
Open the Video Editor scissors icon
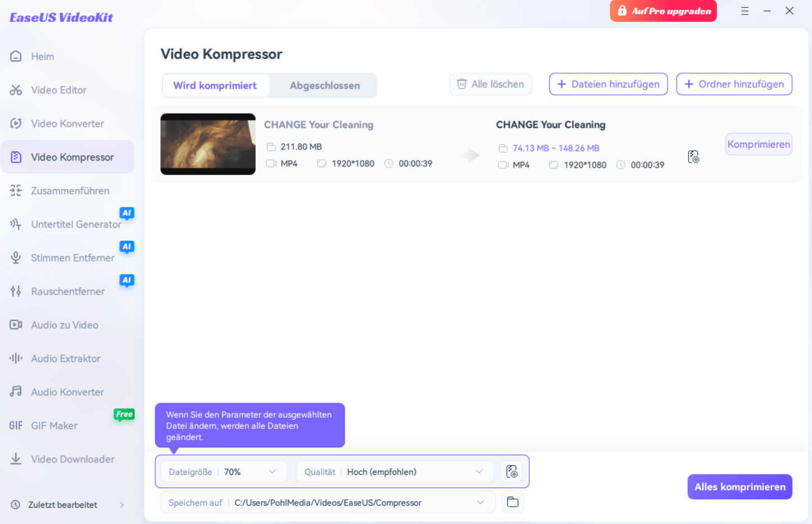coord(16,90)
